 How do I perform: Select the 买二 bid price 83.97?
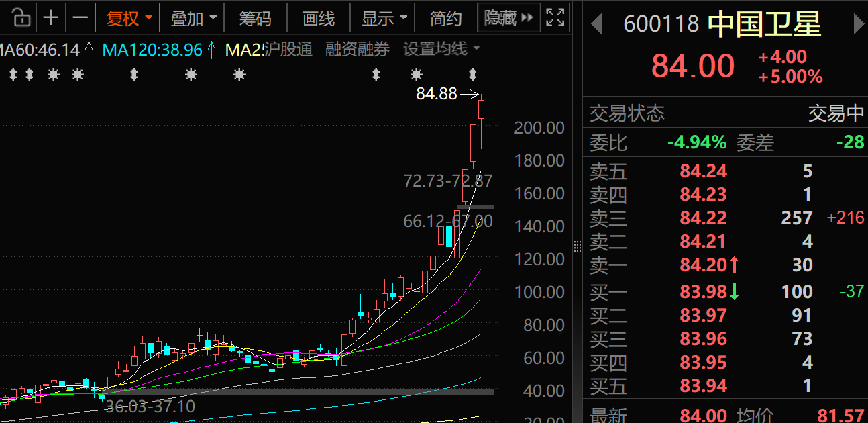pos(703,316)
